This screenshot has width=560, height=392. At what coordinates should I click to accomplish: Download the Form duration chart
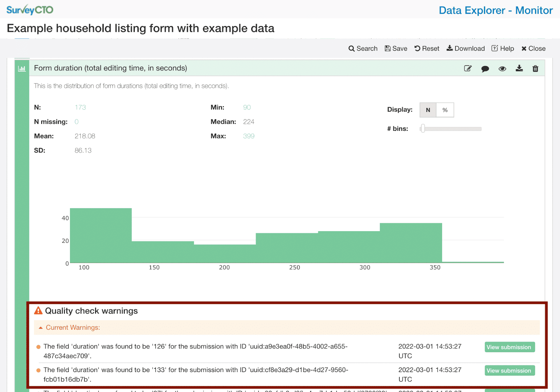click(x=519, y=69)
